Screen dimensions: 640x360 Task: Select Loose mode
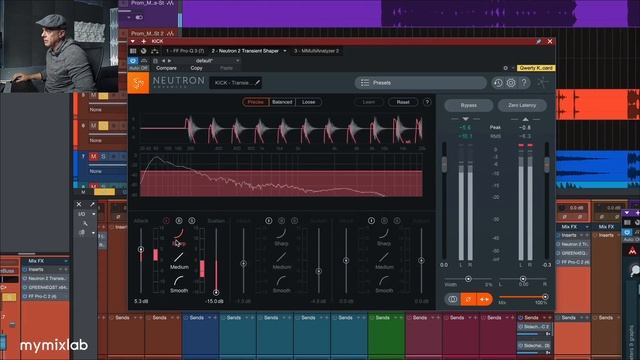coord(309,102)
